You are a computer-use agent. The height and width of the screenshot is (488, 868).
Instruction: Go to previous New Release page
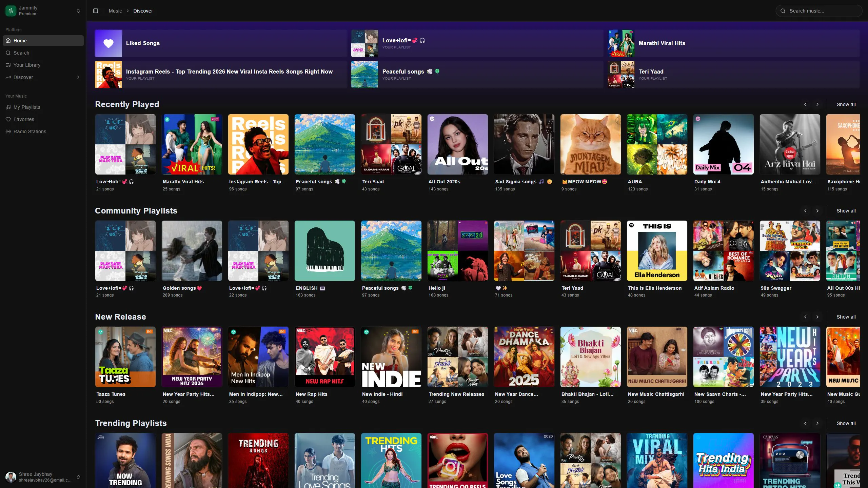point(805,317)
